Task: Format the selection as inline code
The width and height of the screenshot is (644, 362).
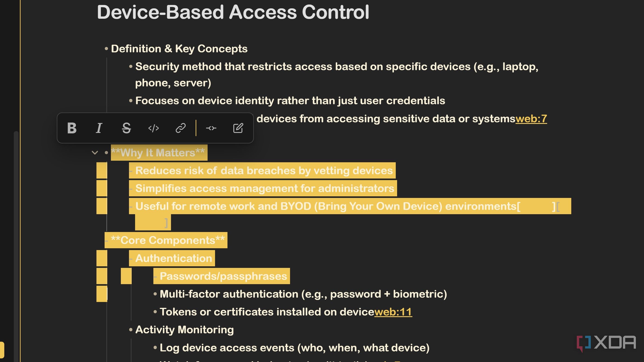Action: point(154,128)
